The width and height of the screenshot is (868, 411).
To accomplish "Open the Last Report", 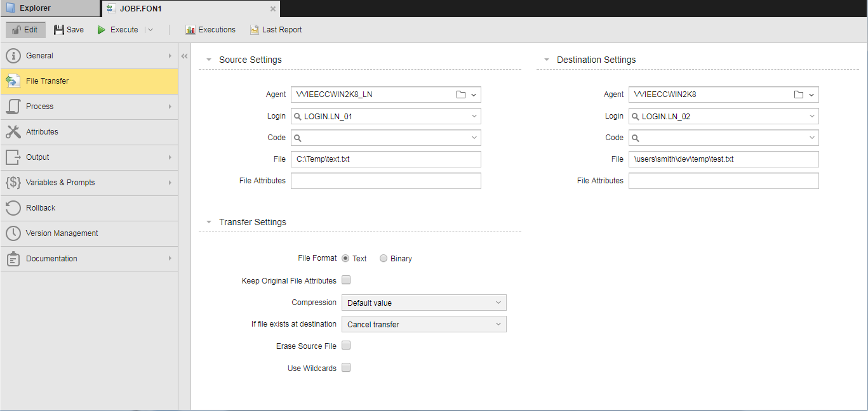I will 276,30.
